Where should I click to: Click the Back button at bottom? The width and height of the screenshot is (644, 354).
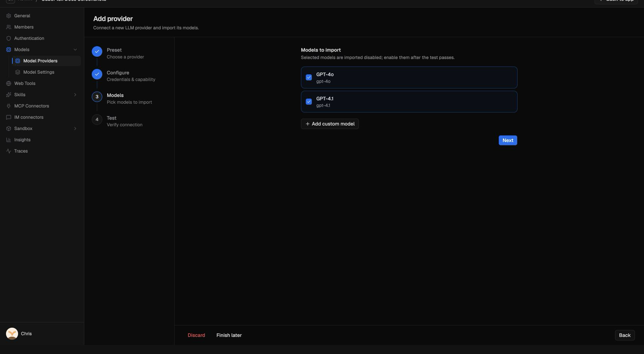[625, 335]
